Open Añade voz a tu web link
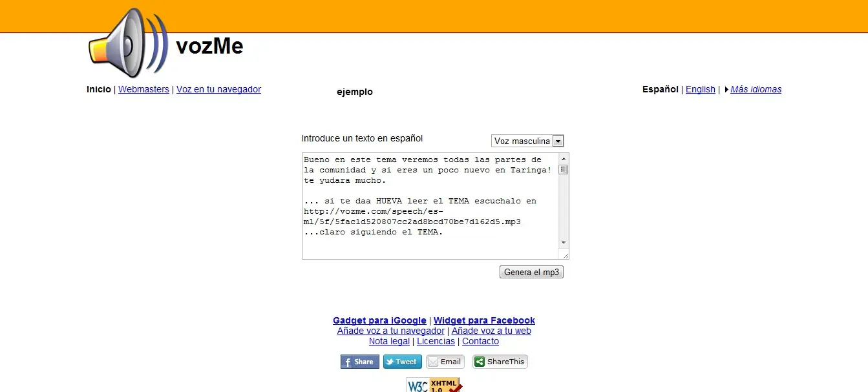The width and height of the screenshot is (868, 392). click(x=491, y=331)
